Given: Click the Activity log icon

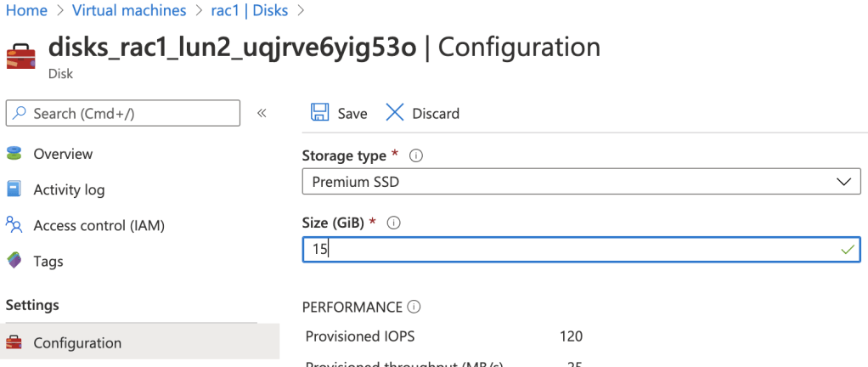Looking at the screenshot, I should point(14,189).
